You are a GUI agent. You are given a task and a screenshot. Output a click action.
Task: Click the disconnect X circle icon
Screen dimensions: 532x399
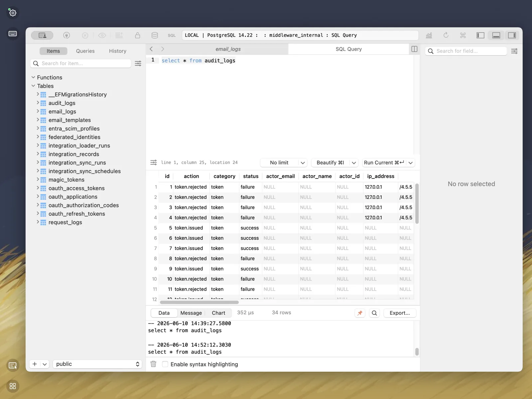click(x=85, y=35)
